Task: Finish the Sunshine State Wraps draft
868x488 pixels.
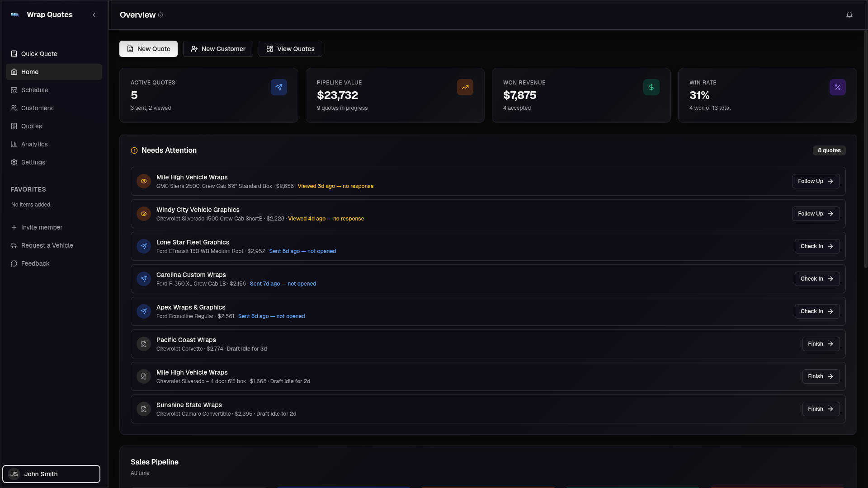Action: (821, 409)
